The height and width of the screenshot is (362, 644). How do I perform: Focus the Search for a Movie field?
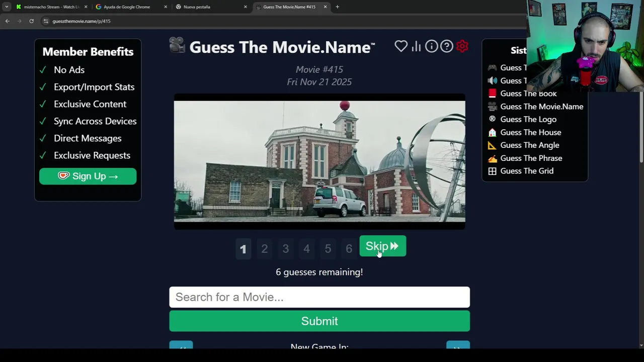[319, 297]
